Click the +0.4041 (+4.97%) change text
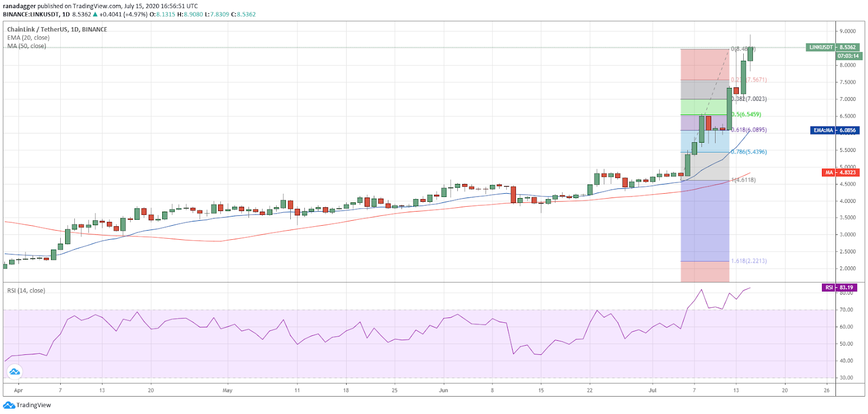The width and height of the screenshot is (868, 414). click(123, 15)
